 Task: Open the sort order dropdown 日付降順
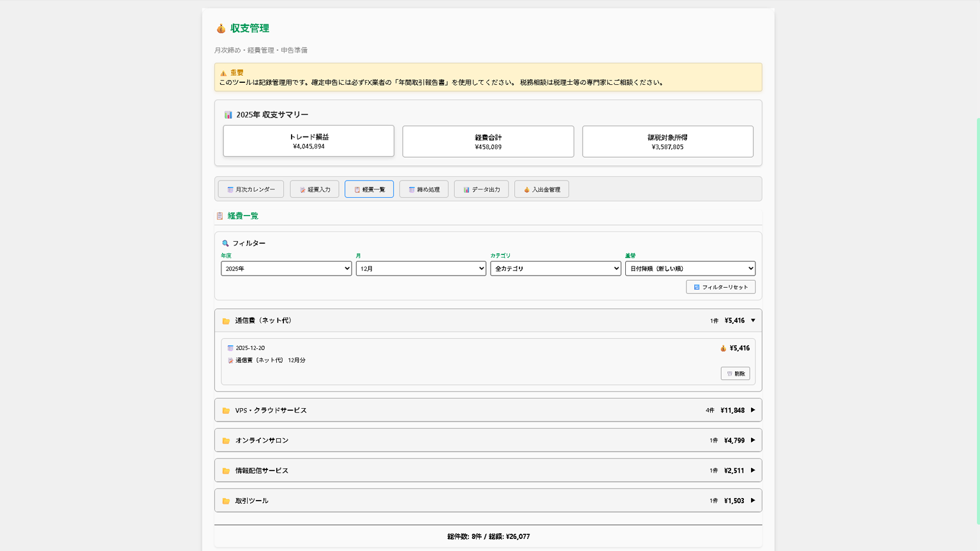point(690,268)
